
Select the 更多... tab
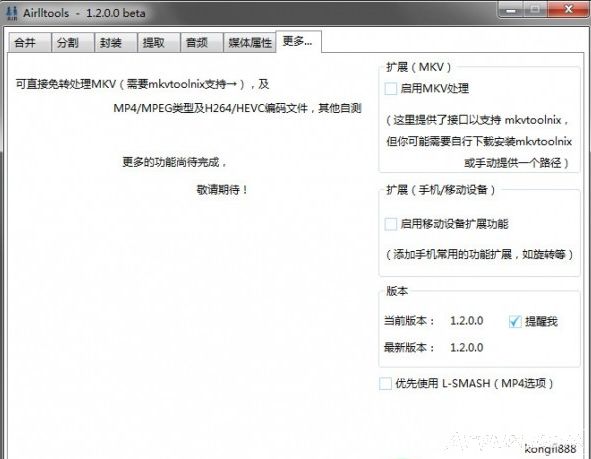[x=299, y=41]
